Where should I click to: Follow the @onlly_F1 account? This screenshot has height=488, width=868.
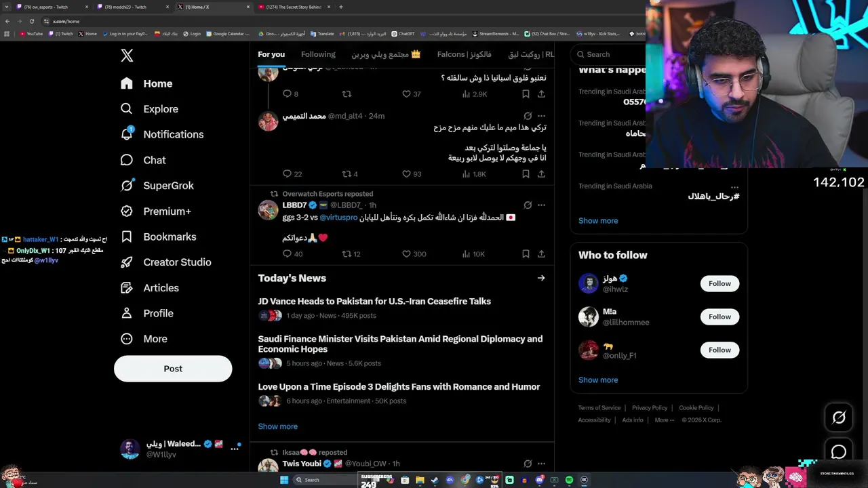719,350
